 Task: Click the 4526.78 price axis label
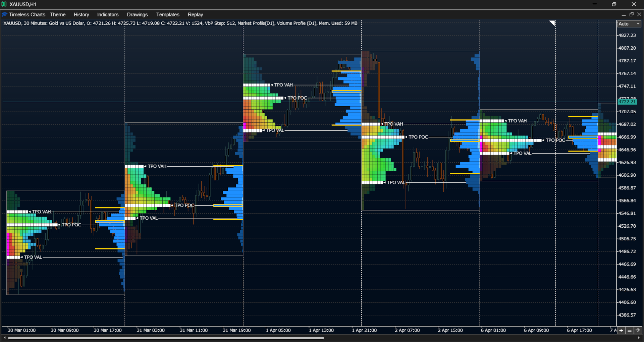pyautogui.click(x=627, y=226)
